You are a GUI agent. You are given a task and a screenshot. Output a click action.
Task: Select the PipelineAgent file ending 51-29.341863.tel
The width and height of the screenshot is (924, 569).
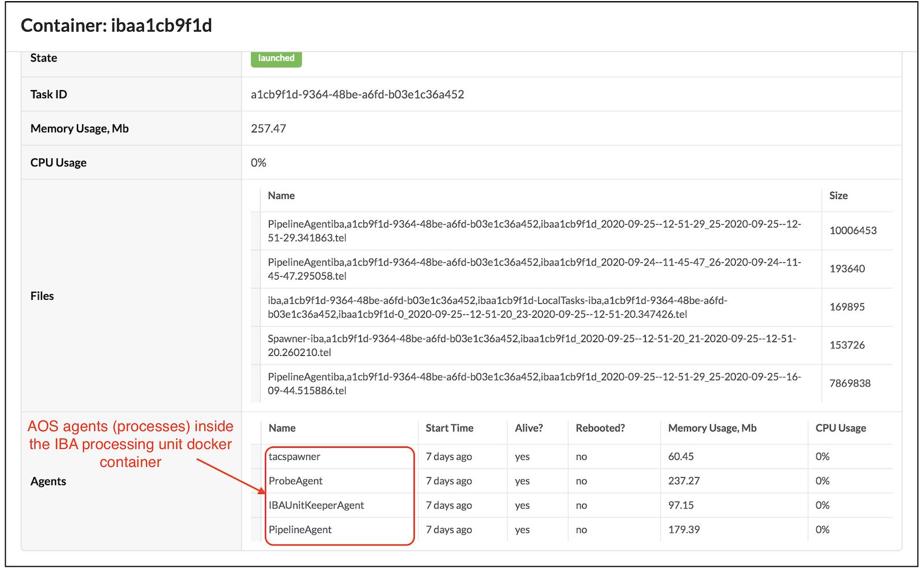point(534,230)
